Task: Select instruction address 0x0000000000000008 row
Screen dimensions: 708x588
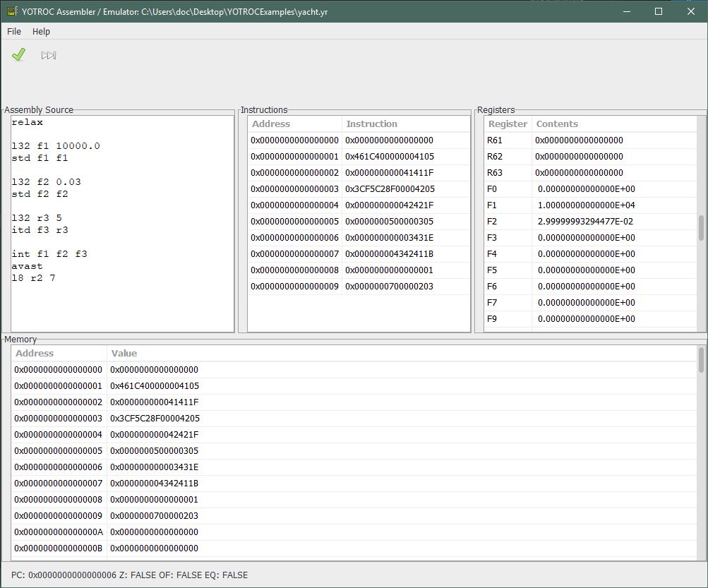Action: [x=359, y=270]
